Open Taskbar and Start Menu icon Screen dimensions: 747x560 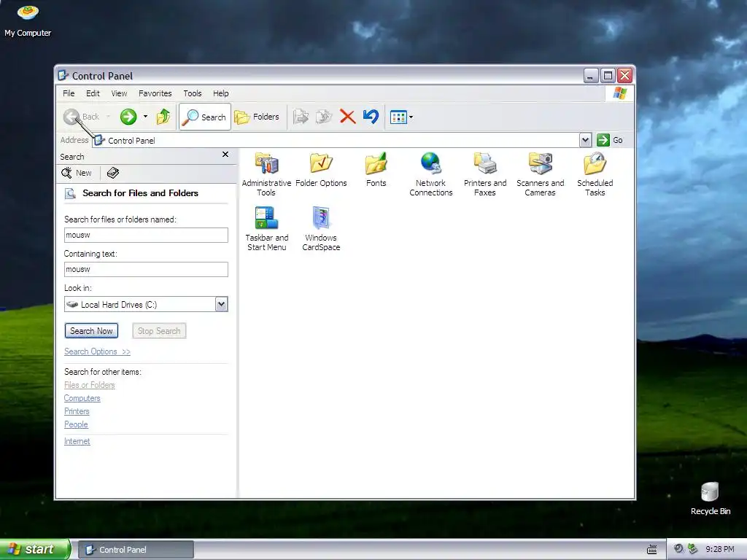pos(266,229)
